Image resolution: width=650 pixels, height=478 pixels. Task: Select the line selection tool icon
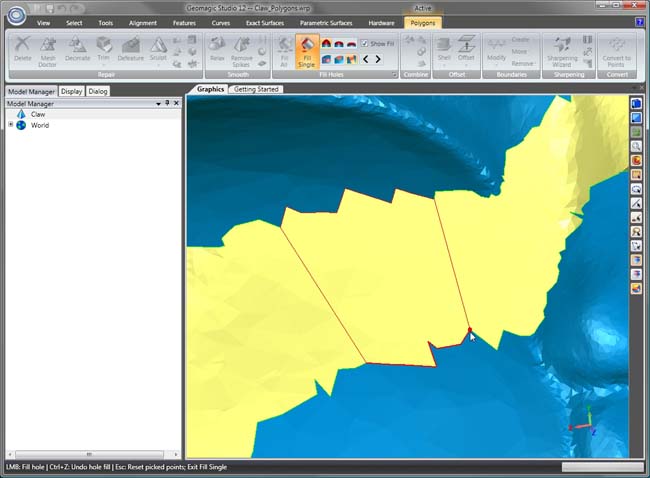tap(636, 203)
